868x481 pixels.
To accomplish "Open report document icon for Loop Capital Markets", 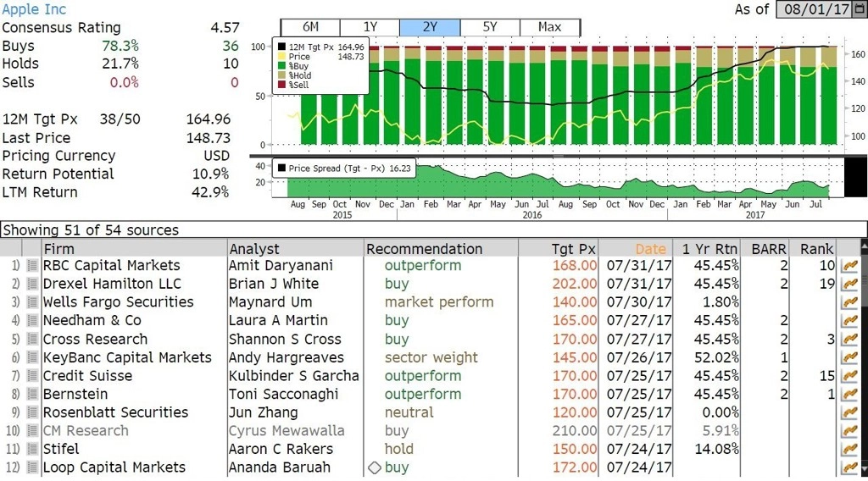I will tap(32, 467).
